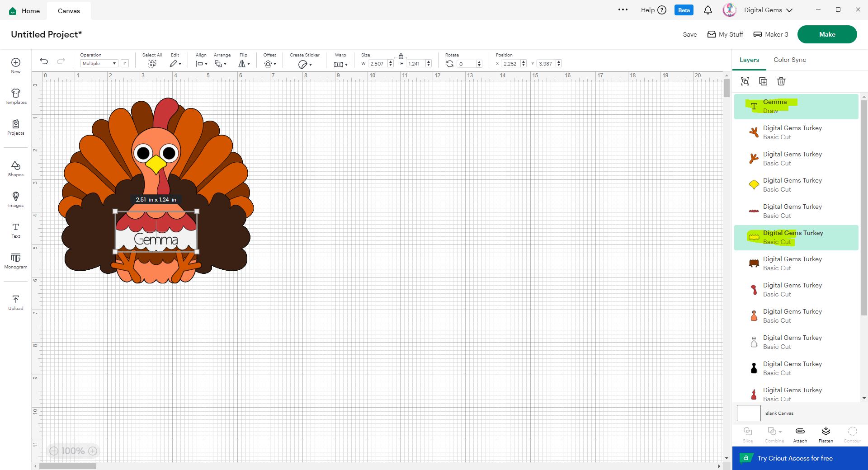Click the Undo arrow

click(x=44, y=61)
